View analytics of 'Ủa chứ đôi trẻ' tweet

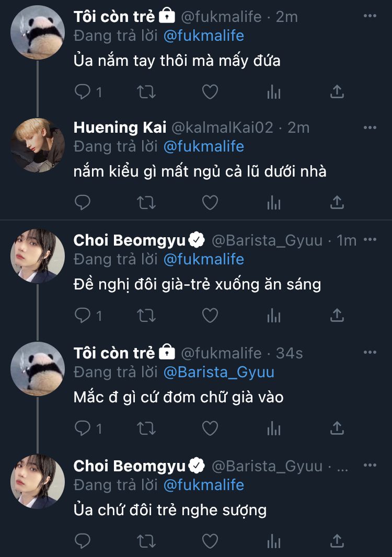tap(273, 540)
